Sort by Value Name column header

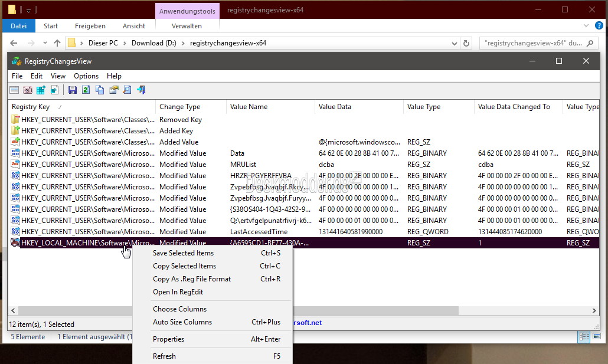pyautogui.click(x=271, y=107)
